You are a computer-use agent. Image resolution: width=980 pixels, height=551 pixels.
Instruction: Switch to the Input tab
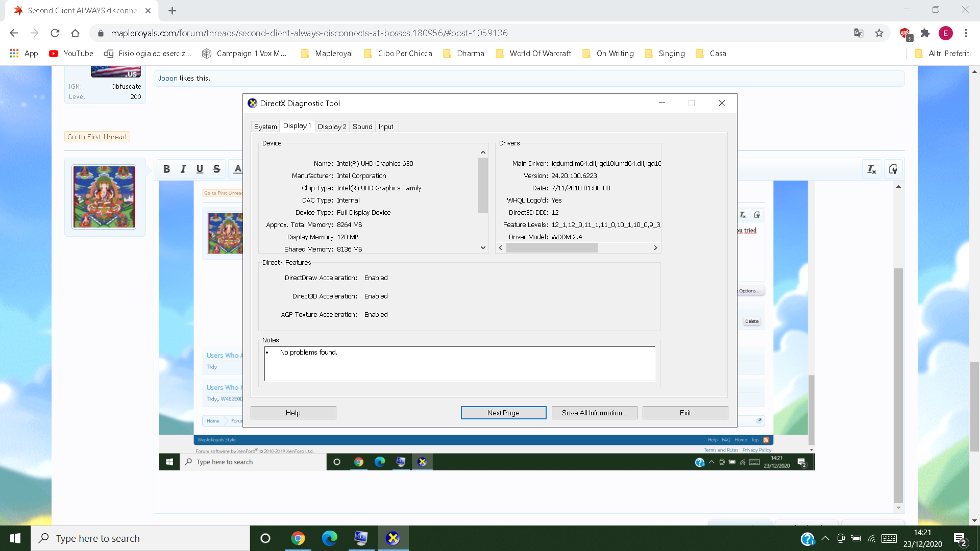[x=386, y=127]
